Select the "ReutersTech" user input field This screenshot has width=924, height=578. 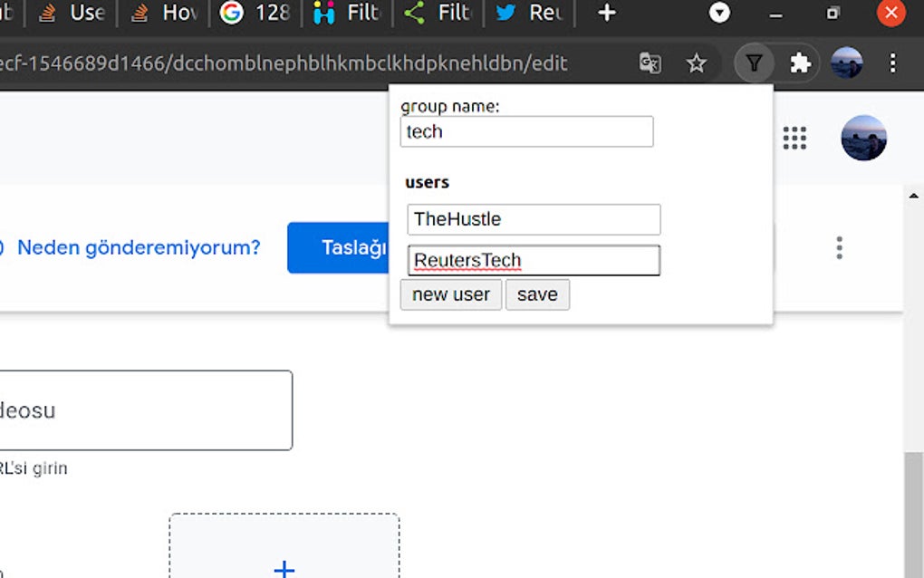533,260
